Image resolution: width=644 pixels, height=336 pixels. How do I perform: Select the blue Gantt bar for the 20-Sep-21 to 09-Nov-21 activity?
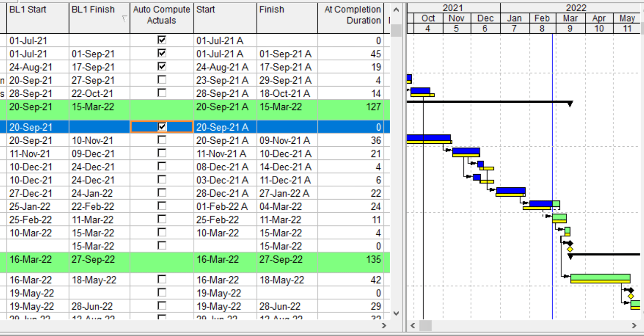tap(428, 138)
